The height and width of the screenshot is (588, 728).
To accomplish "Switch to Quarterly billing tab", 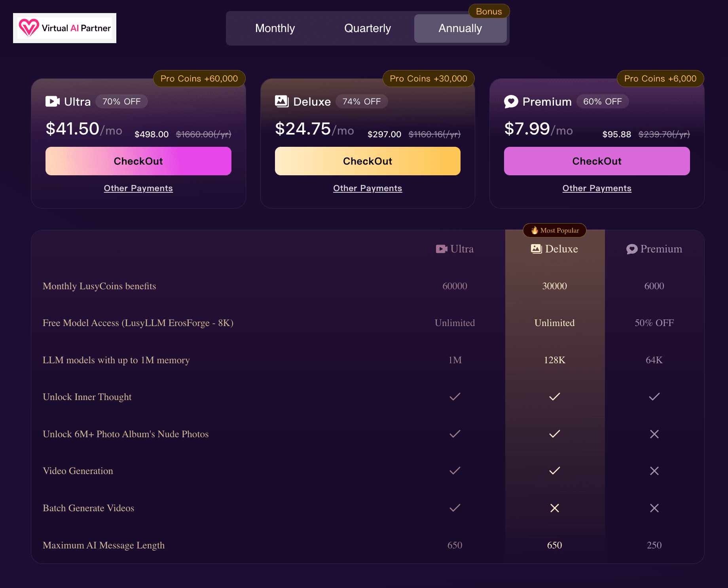I will tap(368, 28).
